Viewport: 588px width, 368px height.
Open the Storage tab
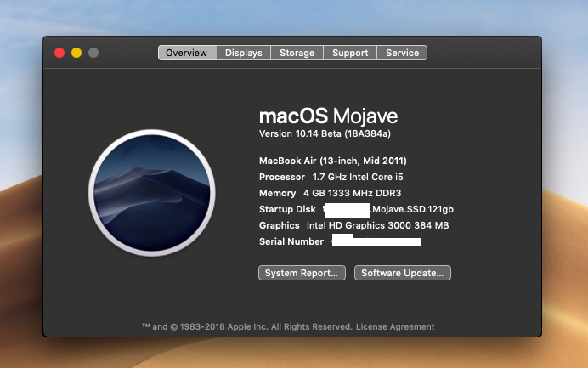pyautogui.click(x=297, y=53)
